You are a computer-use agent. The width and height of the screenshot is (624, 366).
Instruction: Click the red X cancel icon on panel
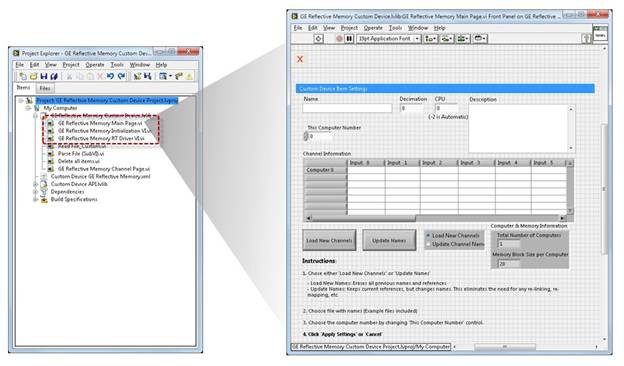[x=300, y=59]
